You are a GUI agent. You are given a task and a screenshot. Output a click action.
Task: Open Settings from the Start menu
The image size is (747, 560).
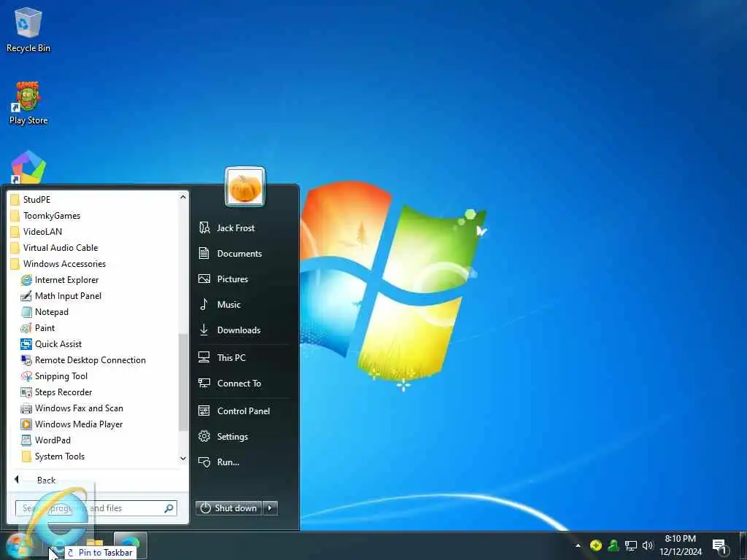coord(223,437)
